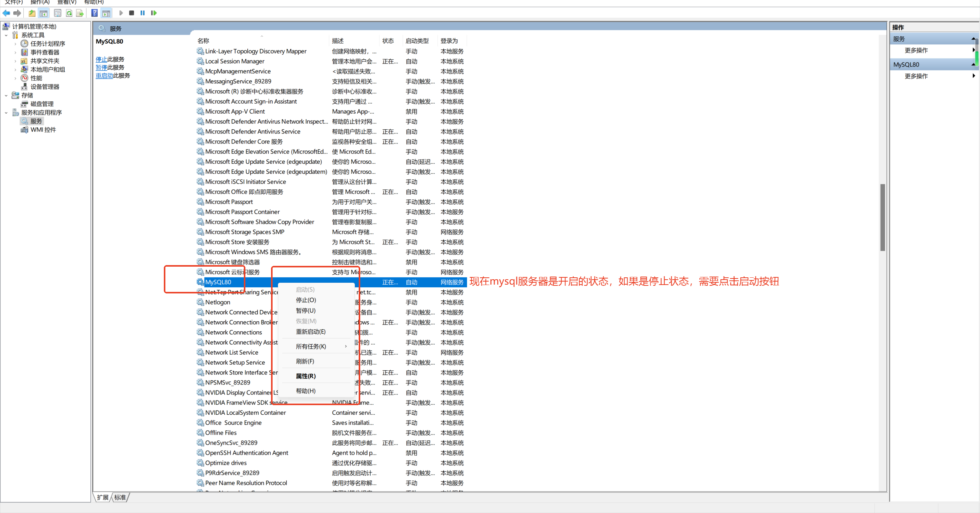Toggle the Show/Hide Action Pane toolbar button
The height and width of the screenshot is (513, 980).
pos(106,13)
